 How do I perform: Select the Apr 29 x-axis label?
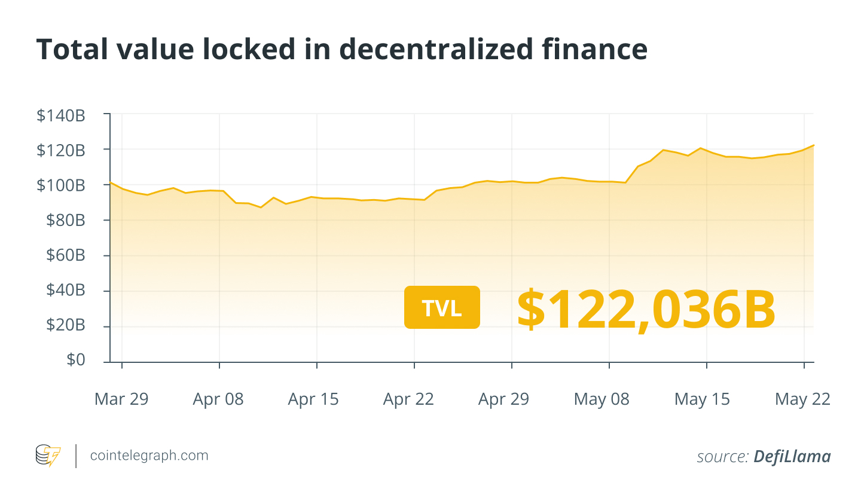[x=503, y=399]
